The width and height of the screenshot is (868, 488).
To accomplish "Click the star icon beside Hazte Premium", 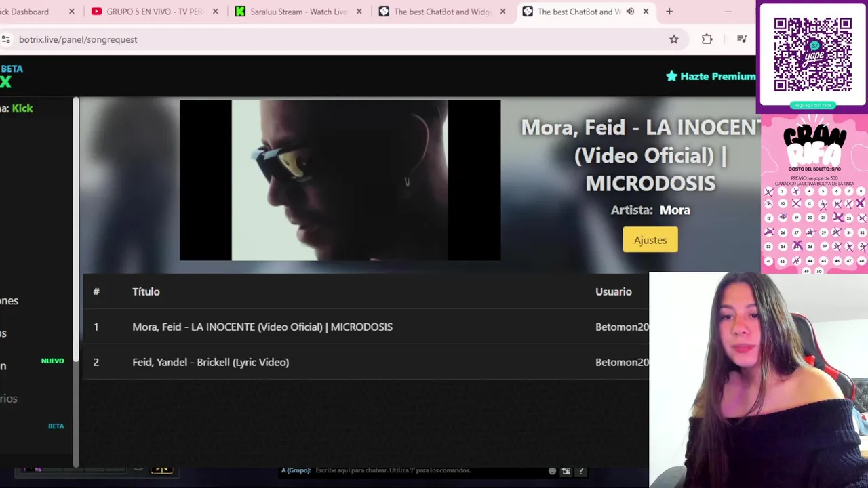I will coord(671,76).
